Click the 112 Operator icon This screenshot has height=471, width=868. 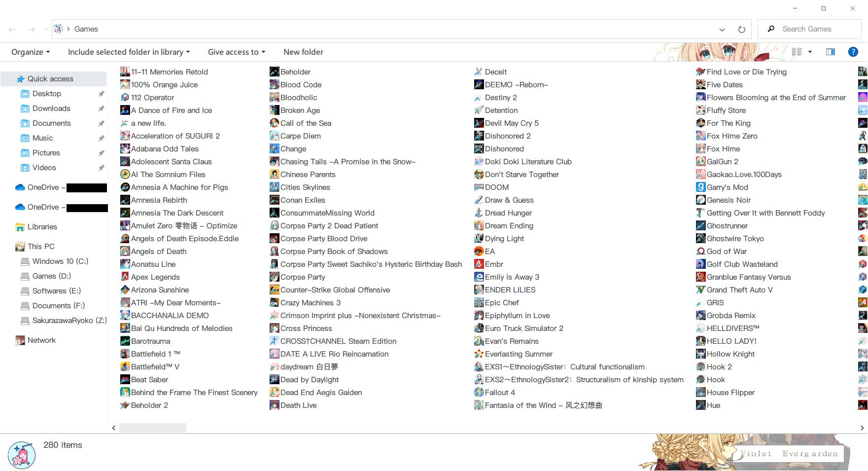point(125,98)
